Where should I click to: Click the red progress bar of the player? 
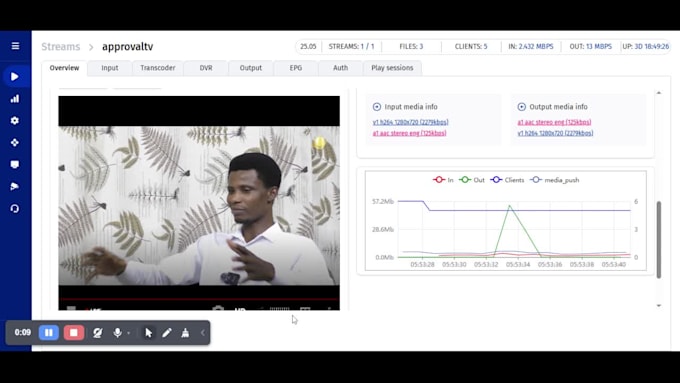click(x=199, y=299)
